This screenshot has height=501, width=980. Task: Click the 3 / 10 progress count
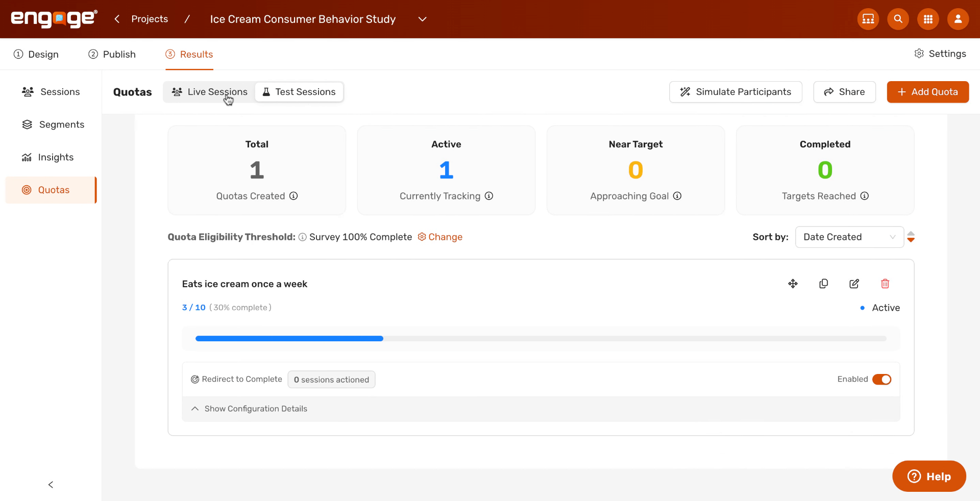click(194, 308)
